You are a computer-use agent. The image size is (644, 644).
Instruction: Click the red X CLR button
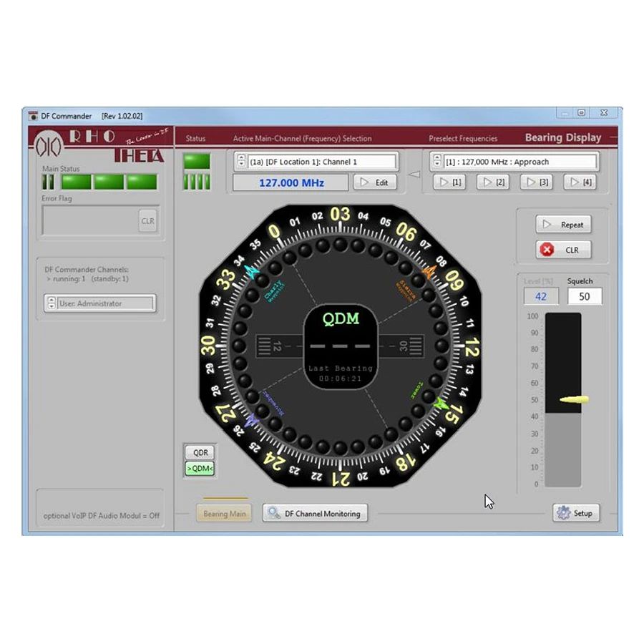pyautogui.click(x=563, y=250)
